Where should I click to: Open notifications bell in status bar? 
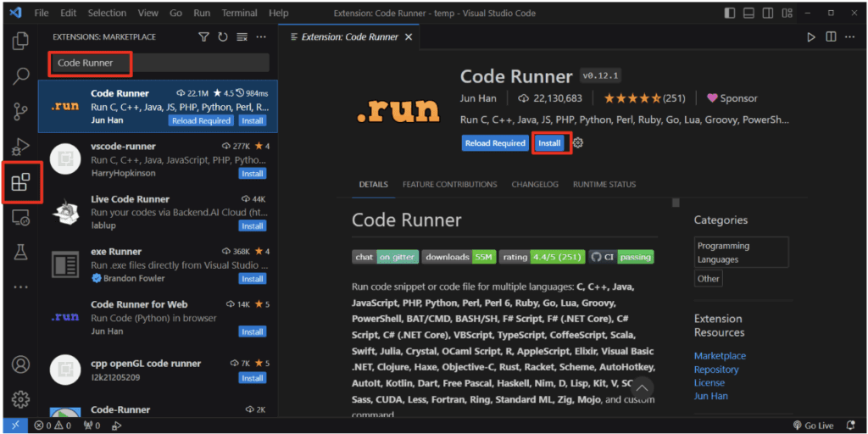(851, 426)
